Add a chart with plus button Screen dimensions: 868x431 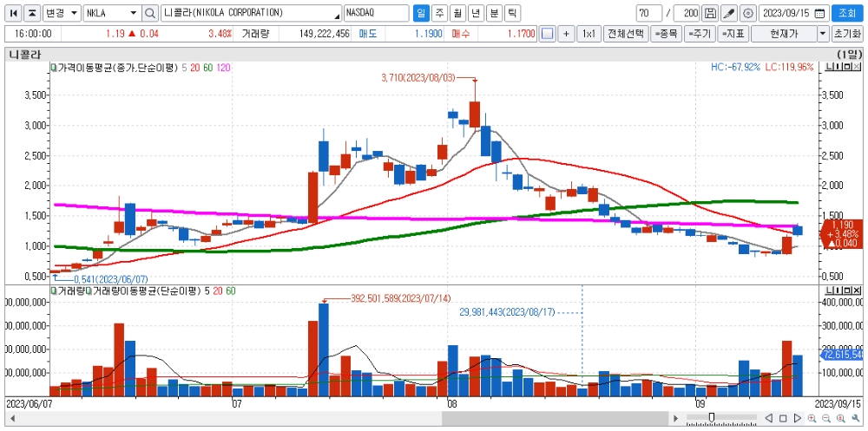click(x=566, y=34)
